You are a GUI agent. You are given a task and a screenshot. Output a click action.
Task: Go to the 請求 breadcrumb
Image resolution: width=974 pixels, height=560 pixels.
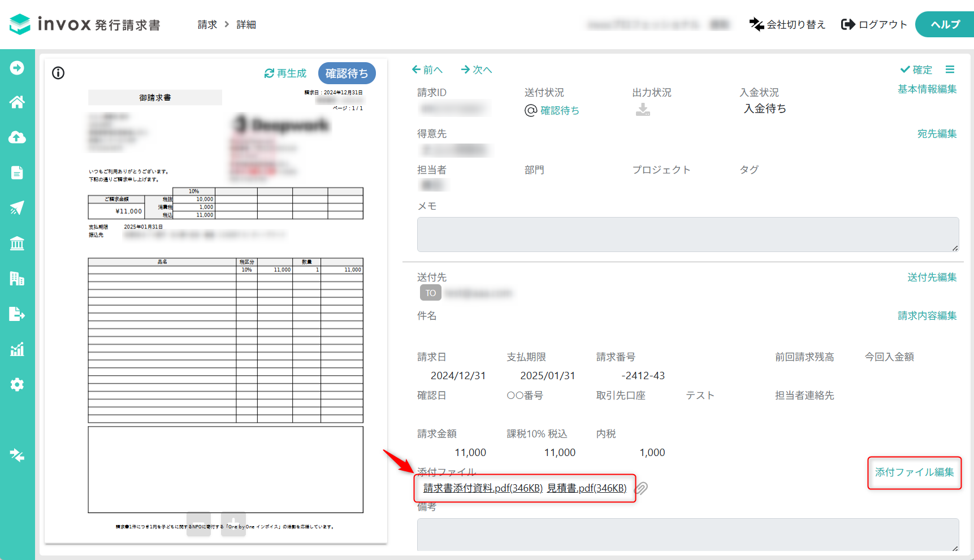coord(207,24)
